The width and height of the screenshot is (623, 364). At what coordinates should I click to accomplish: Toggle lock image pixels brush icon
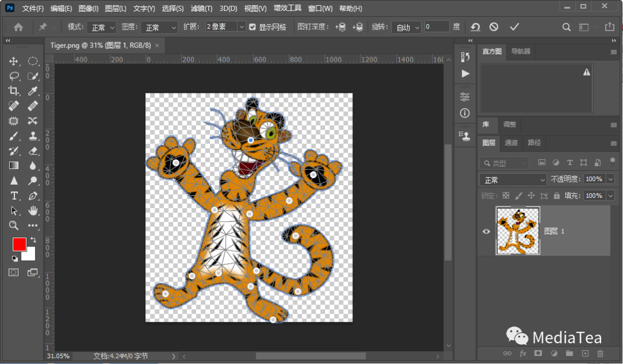(519, 196)
